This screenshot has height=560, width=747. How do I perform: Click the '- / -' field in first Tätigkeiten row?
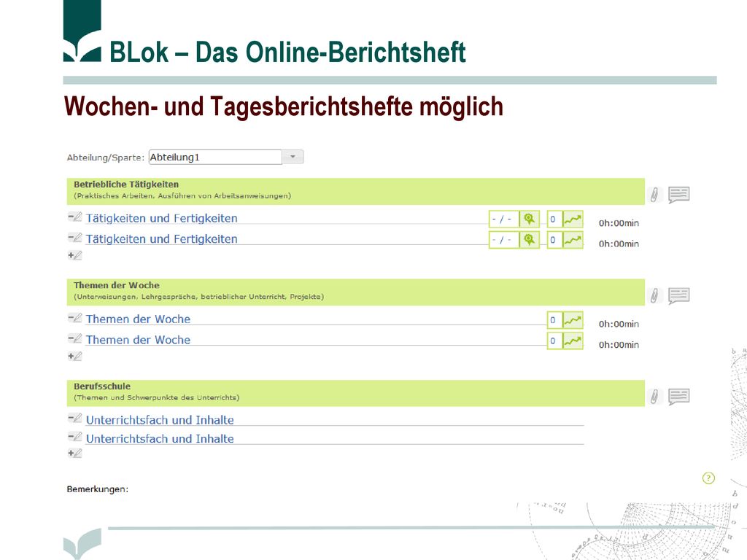504,219
